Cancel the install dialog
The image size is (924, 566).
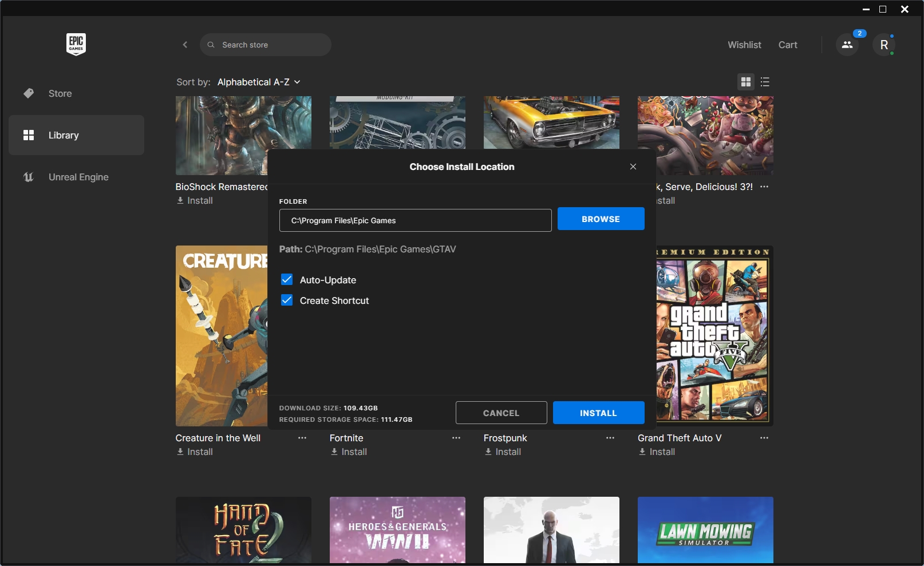click(x=501, y=413)
